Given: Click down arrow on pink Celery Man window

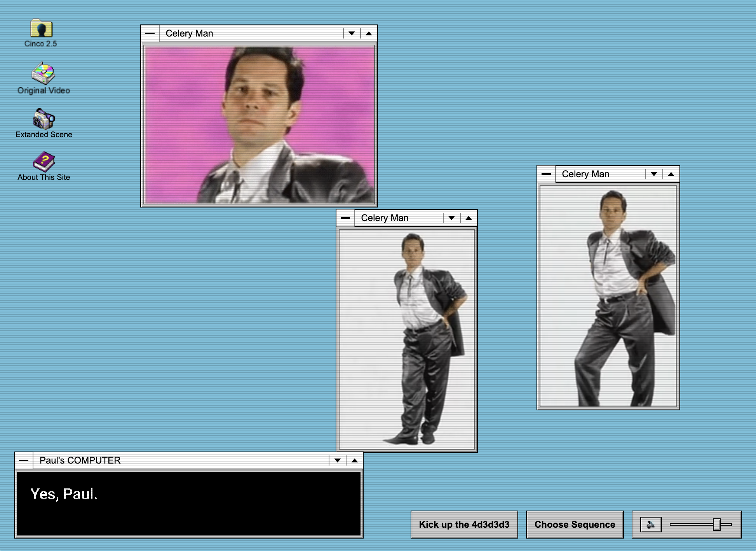Looking at the screenshot, I should pos(352,33).
